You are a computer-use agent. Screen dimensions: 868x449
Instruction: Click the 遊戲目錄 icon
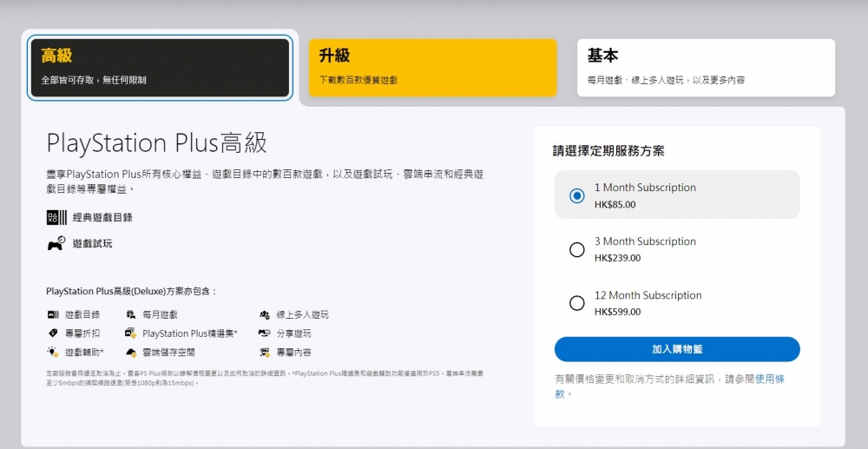pyautogui.click(x=53, y=315)
